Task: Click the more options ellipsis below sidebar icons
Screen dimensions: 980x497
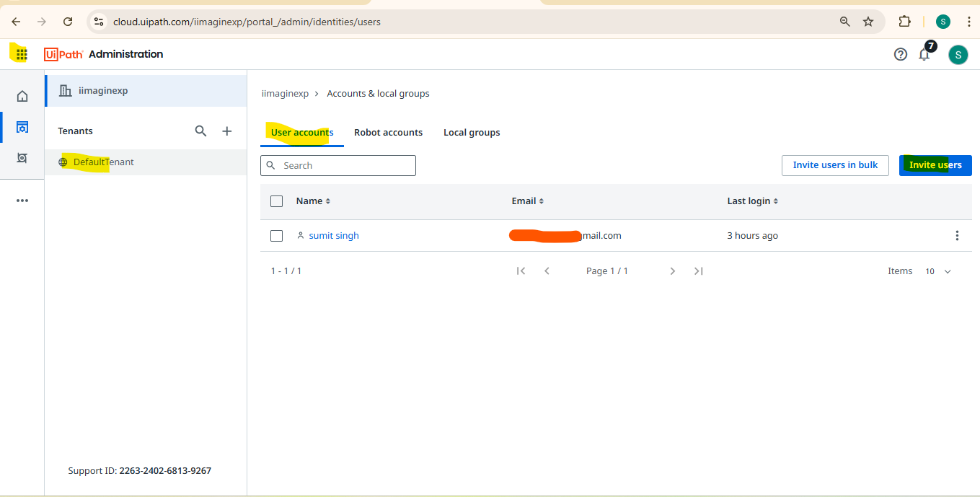Action: click(x=22, y=200)
